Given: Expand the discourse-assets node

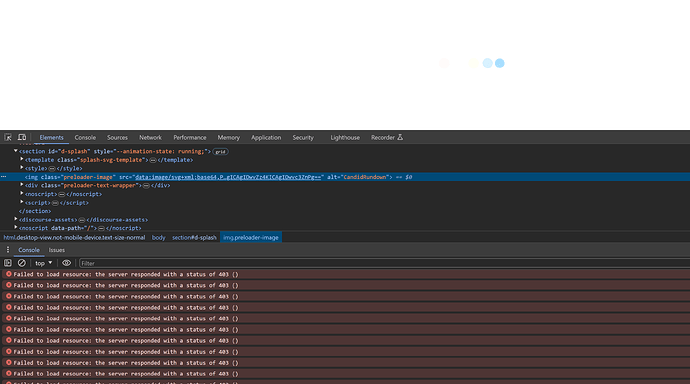Looking at the screenshot, I should click(x=16, y=219).
